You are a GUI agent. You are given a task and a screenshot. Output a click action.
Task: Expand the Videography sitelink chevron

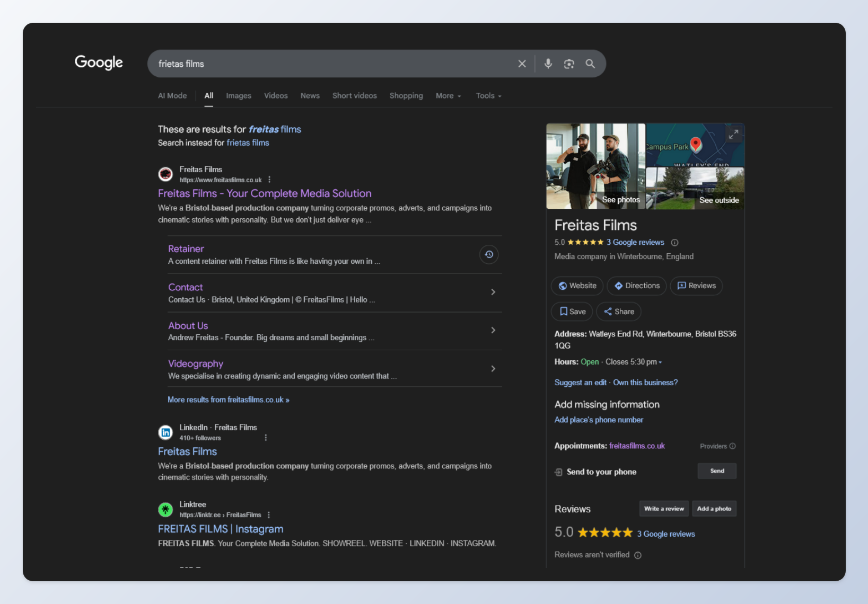pyautogui.click(x=493, y=368)
